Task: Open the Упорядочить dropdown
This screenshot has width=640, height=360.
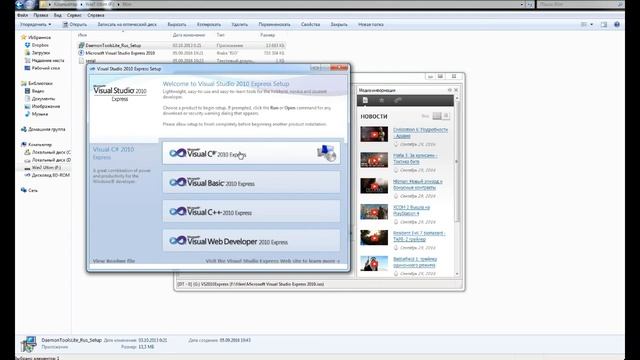Action: [x=36, y=24]
